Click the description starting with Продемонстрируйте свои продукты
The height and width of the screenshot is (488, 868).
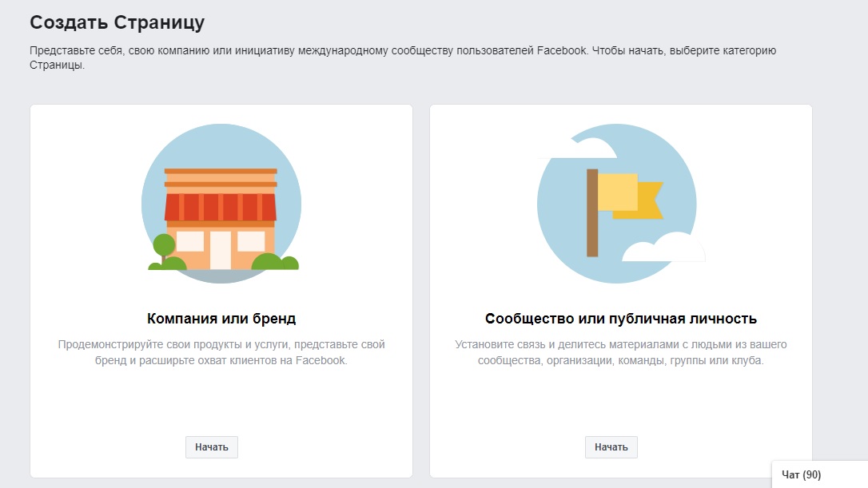tap(221, 352)
